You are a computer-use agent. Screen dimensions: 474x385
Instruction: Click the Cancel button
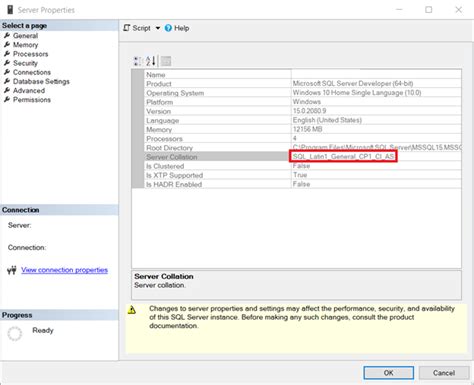coord(444,373)
